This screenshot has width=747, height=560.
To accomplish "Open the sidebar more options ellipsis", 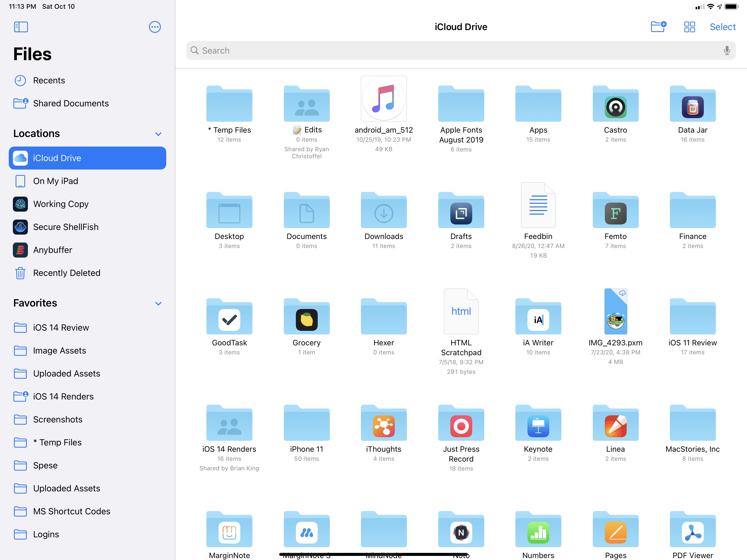I will (155, 27).
